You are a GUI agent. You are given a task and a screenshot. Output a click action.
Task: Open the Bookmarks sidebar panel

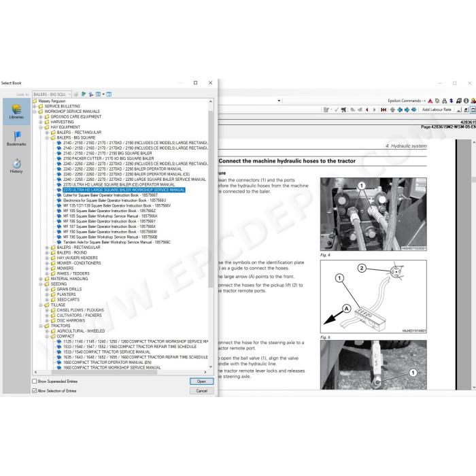(16, 139)
